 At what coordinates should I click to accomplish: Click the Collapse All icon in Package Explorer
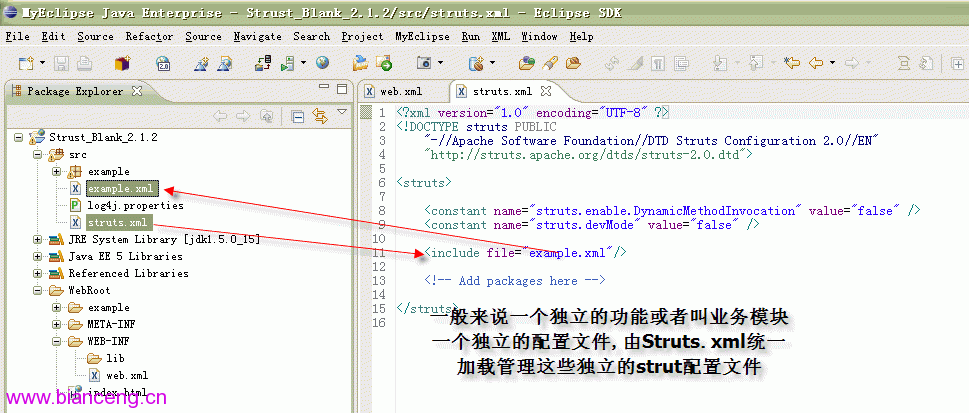click(x=298, y=116)
